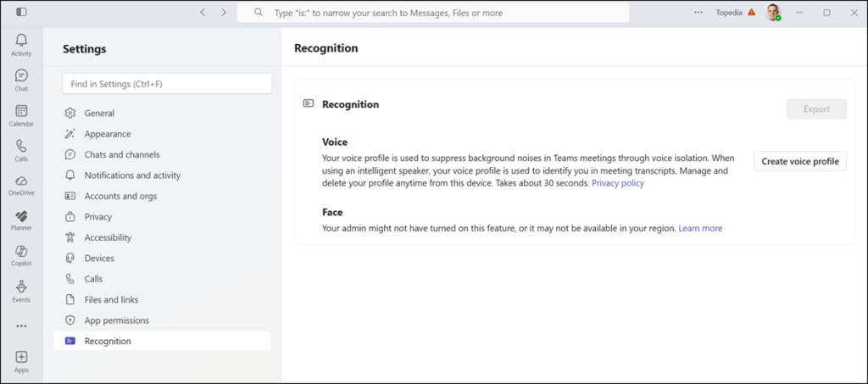Viewport: 868px width, 384px height.
Task: Open Calls in the left app rail
Action: 21,151
